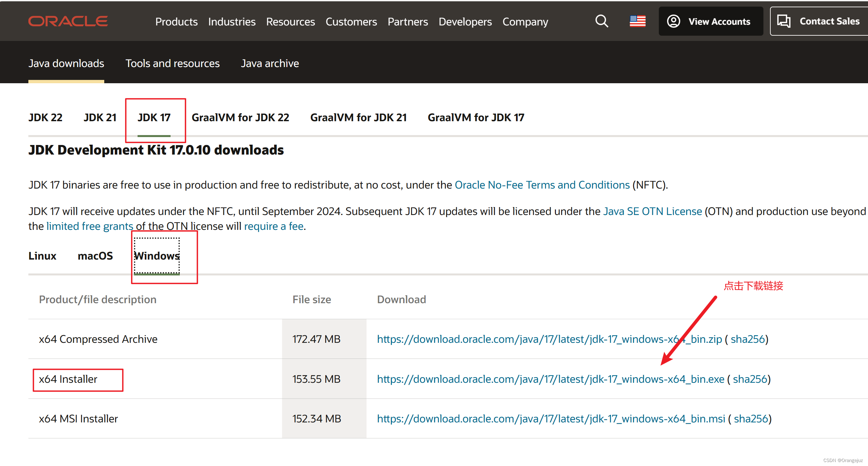
Task: Click the Contact Sales button
Action: [x=819, y=21]
